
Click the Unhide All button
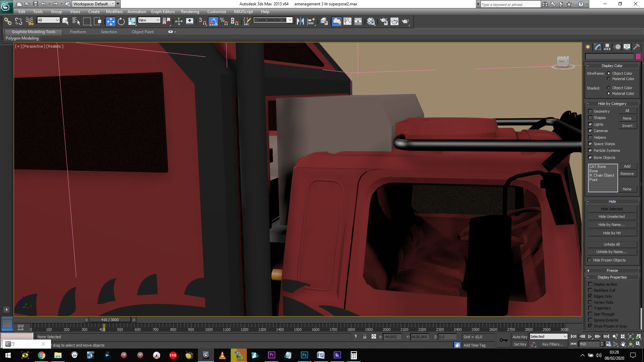[611, 244]
